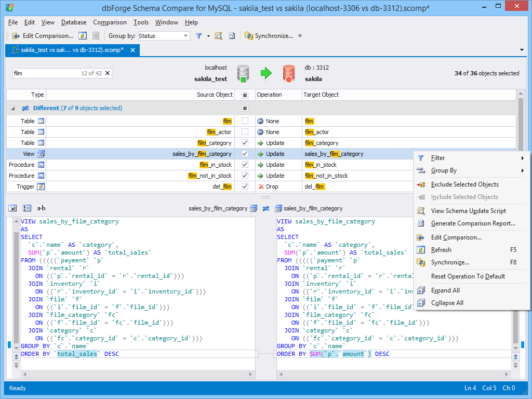Click the source view icon beside sales_by_film_category
Image resolution: width=532 pixels, height=399 pixels.
pos(254,208)
